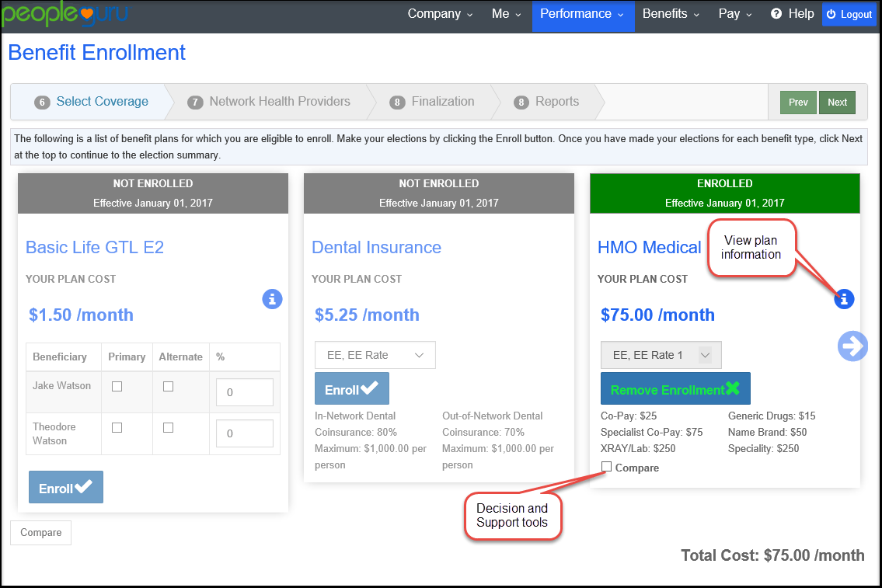Screen dimensions: 882x588
Task: Open the EE, EE Rate 1 medical dropdown
Action: (661, 355)
